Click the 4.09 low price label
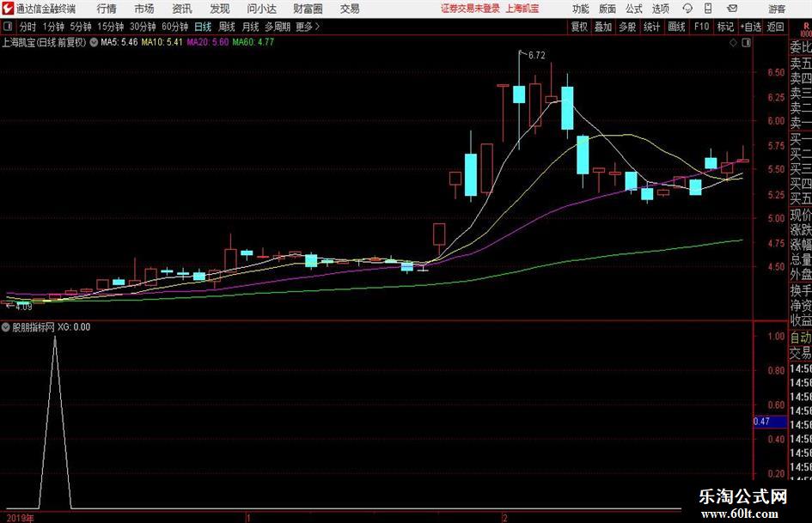Screen dimensions: 812x523 [x=24, y=306]
